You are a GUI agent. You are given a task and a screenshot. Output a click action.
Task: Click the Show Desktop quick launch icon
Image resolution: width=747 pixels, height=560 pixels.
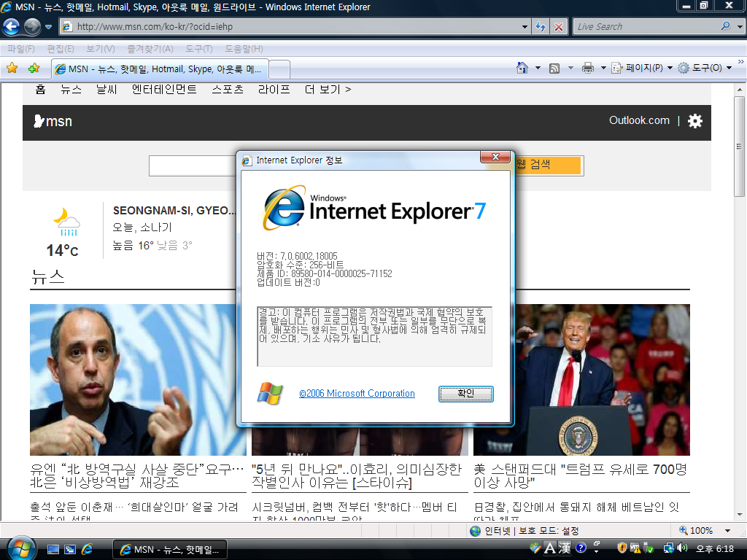[53, 550]
